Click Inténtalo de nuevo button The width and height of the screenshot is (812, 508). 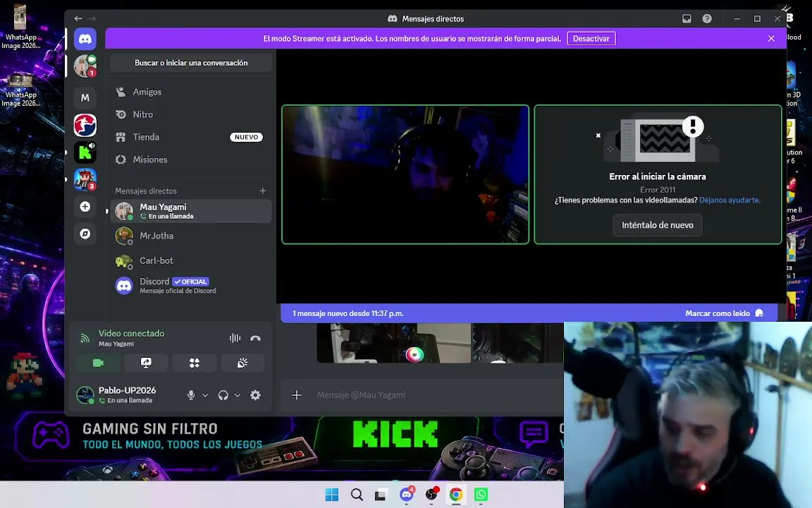657,225
